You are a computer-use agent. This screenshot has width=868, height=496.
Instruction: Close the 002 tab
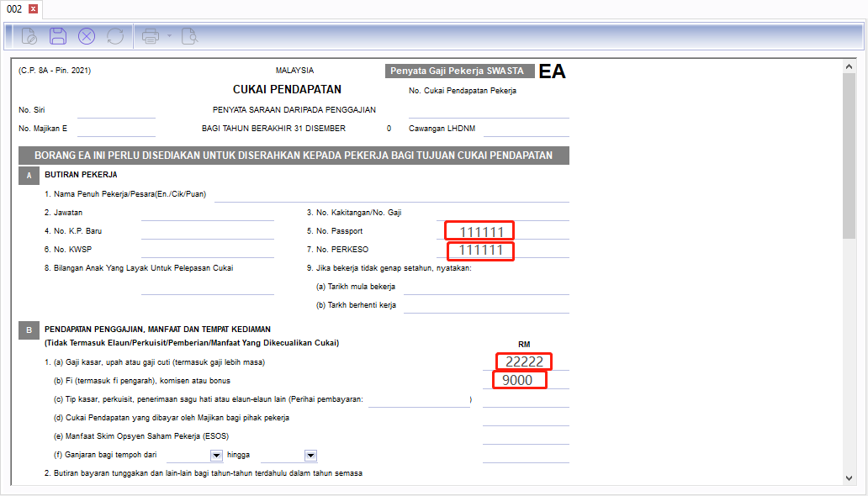[33, 9]
